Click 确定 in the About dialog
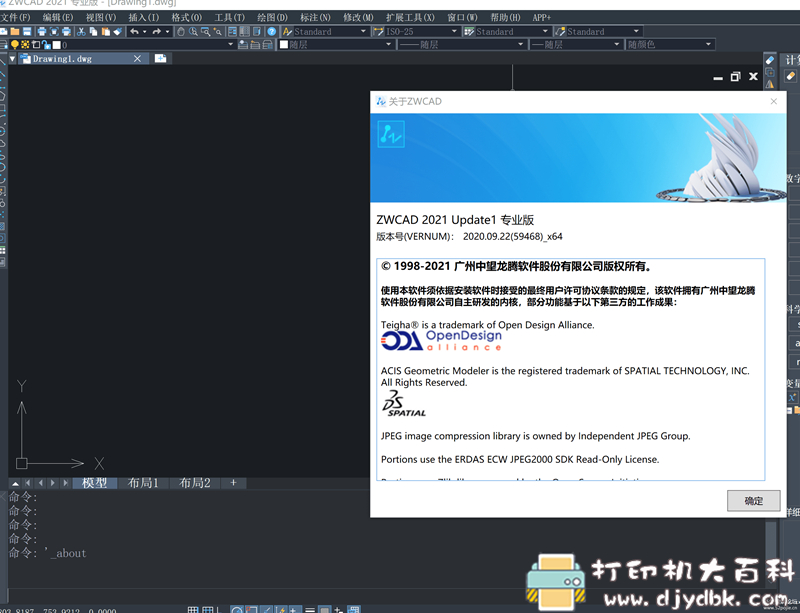 (x=754, y=501)
